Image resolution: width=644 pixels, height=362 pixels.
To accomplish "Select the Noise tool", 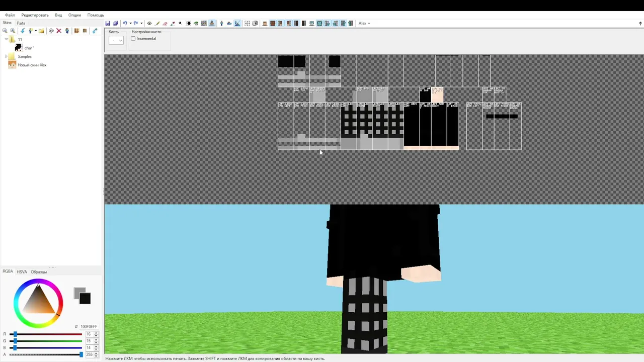I will pos(204,23).
